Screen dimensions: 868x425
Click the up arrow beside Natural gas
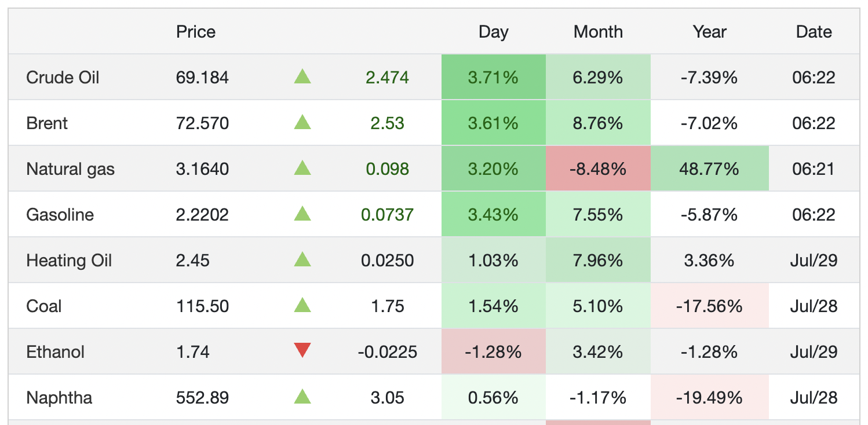click(x=302, y=167)
